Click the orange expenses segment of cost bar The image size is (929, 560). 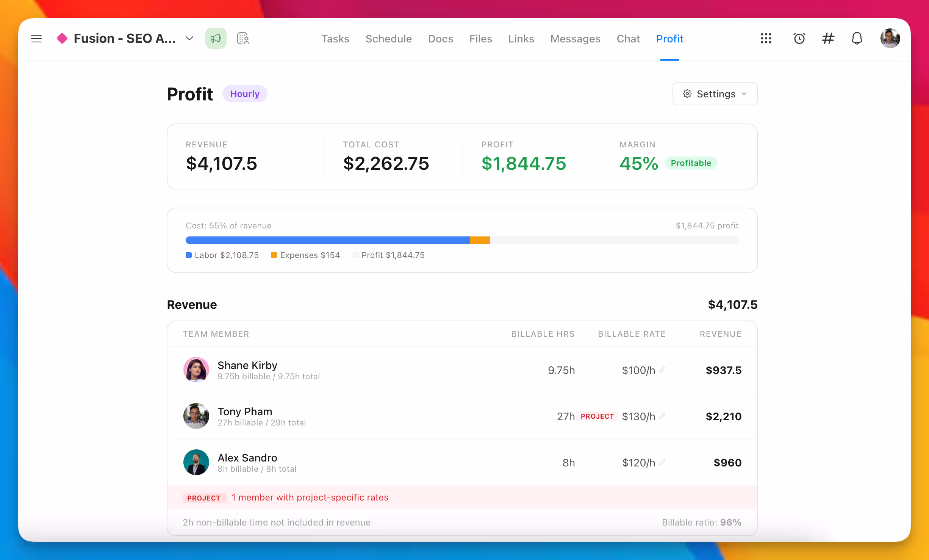click(480, 240)
